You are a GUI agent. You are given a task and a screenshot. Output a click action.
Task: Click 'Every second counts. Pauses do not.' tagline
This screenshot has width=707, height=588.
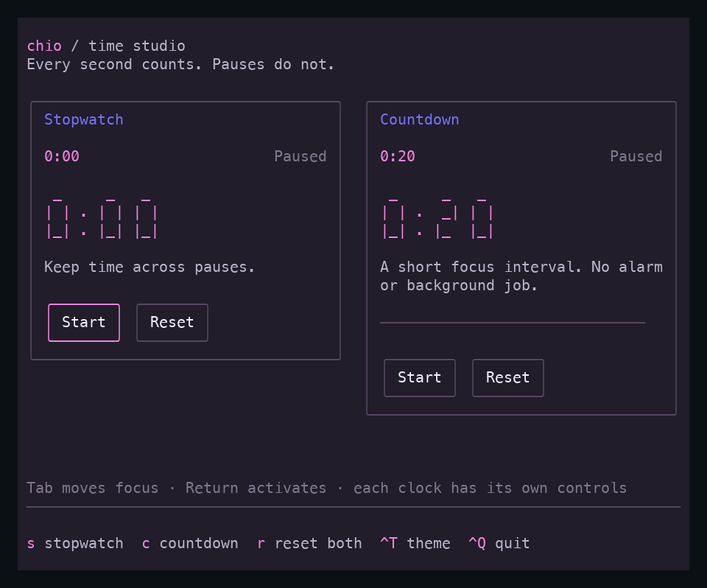180,65
